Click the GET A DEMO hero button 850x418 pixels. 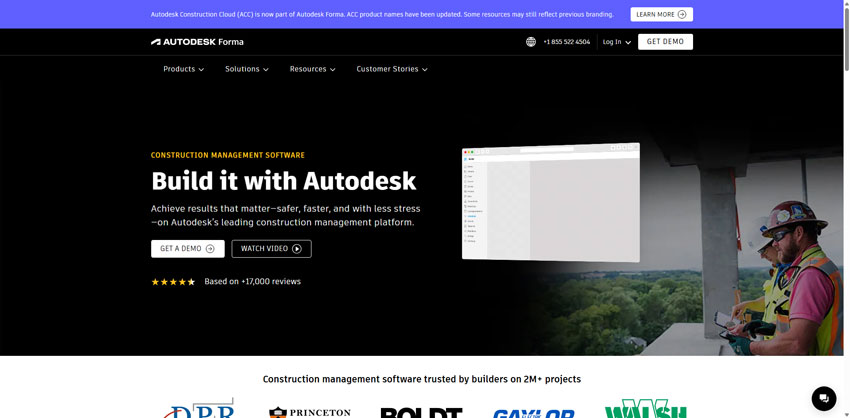188,249
